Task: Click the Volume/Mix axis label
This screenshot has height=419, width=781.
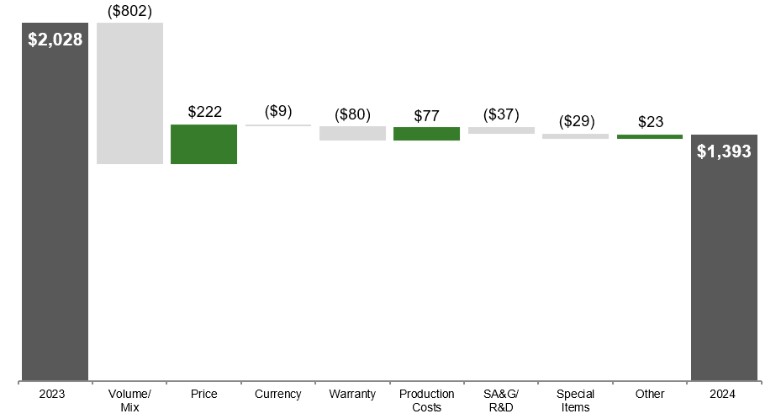Action: click(130, 400)
